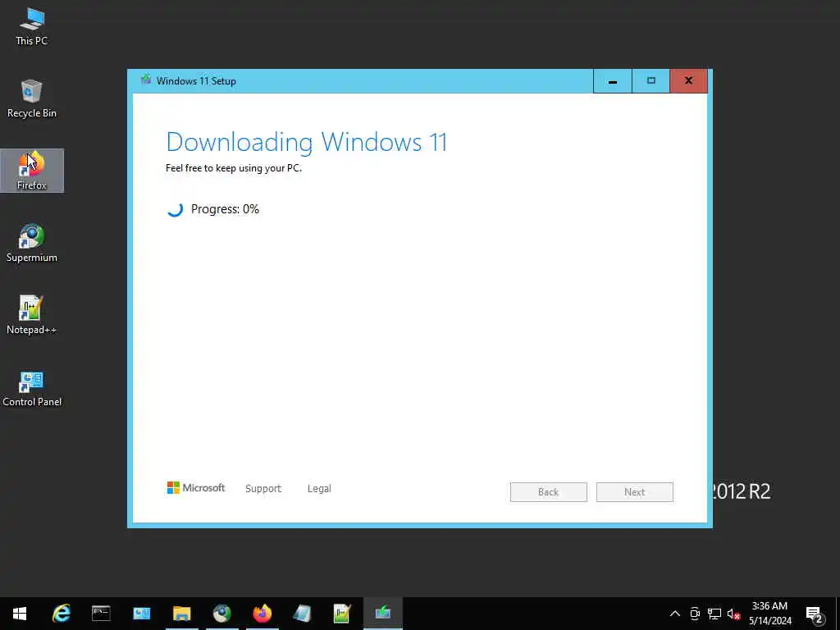Click the Next button in Setup
The image size is (840, 630).
pyautogui.click(x=635, y=492)
